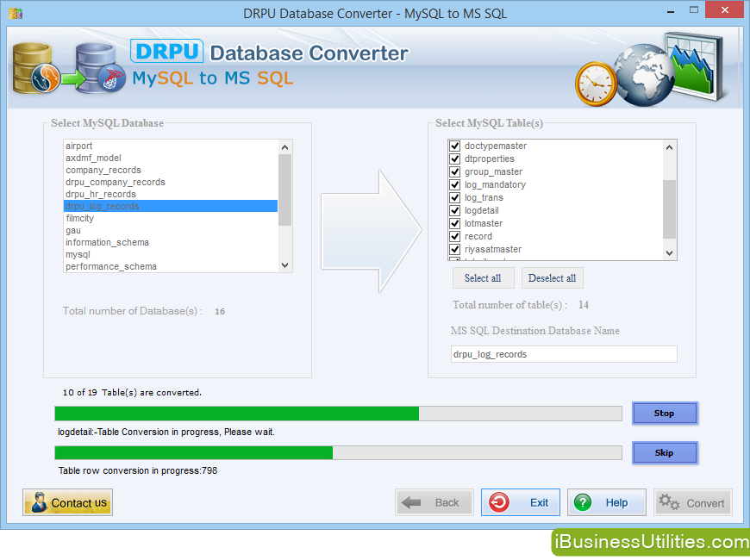The image size is (750, 560).
Task: Click the large arrow between the panels
Action: click(372, 231)
